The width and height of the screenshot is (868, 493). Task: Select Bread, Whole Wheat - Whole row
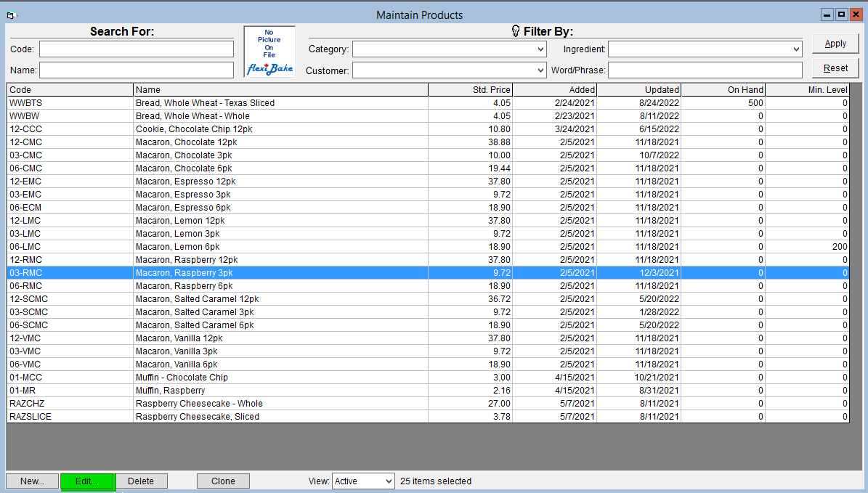pos(428,116)
